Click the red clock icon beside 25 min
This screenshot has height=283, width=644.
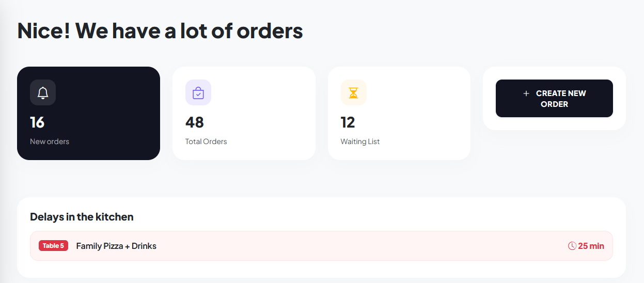[572, 246]
